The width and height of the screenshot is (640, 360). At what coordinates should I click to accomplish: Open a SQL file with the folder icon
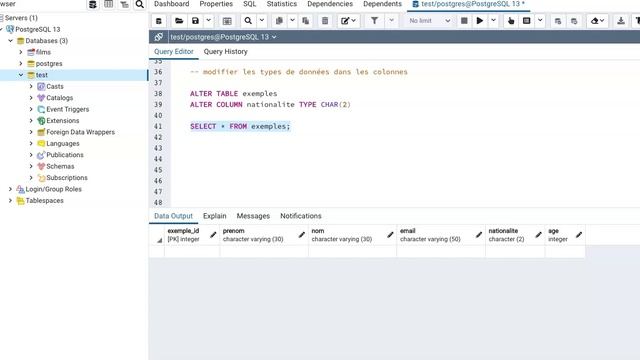[179, 21]
